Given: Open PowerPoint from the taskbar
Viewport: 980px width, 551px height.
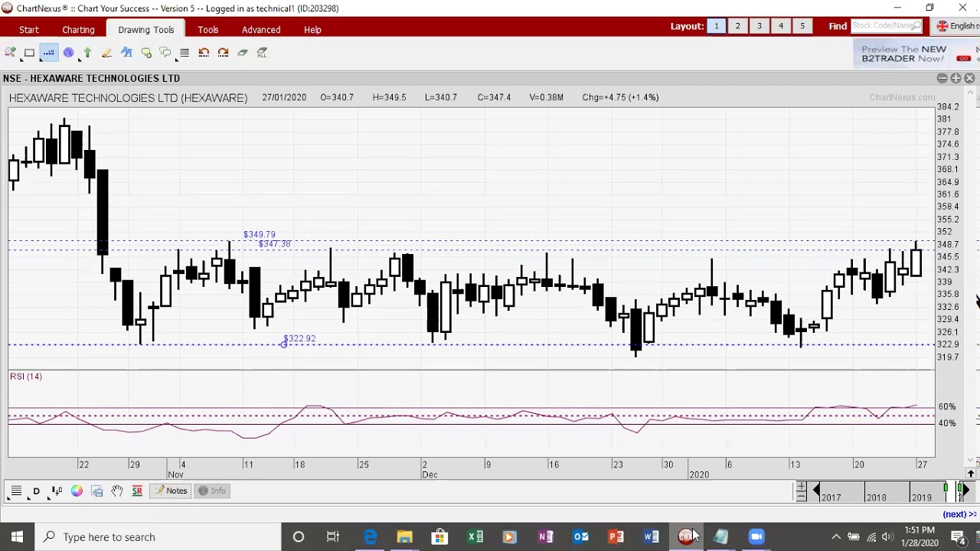Looking at the screenshot, I should (616, 537).
